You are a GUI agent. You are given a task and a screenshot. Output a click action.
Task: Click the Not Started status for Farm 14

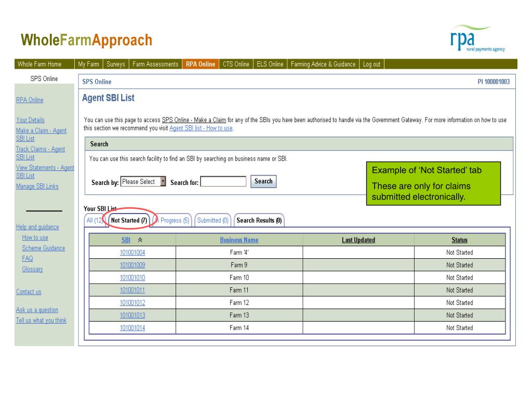pos(459,328)
